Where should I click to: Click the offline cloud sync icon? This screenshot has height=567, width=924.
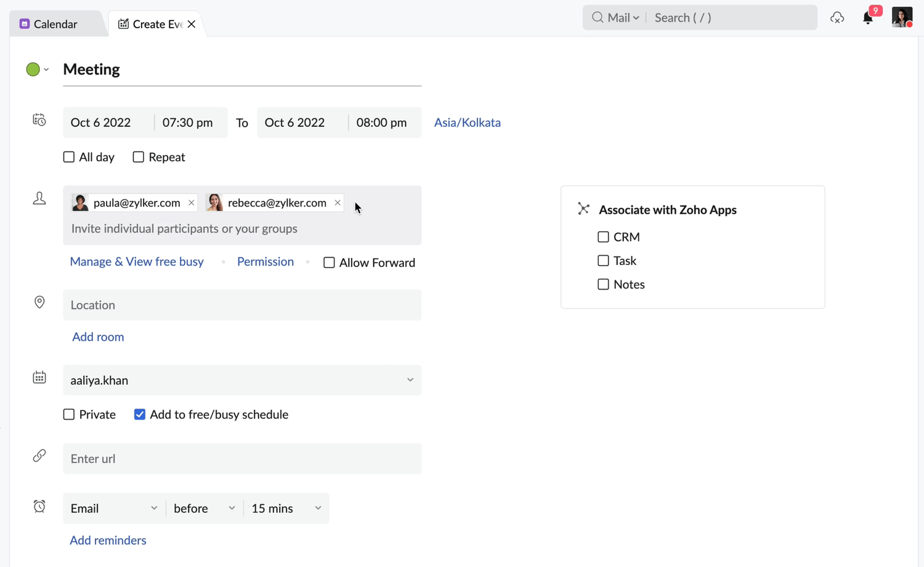tap(837, 18)
